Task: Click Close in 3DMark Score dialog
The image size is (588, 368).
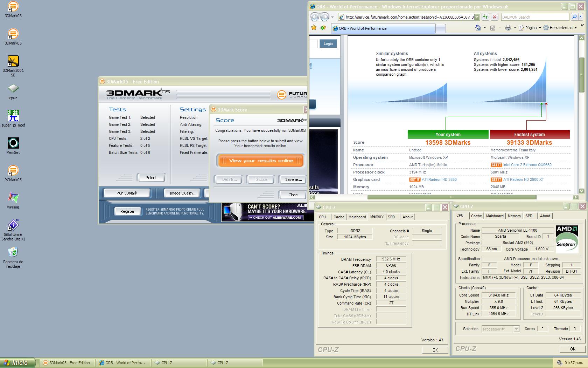Action: point(293,195)
